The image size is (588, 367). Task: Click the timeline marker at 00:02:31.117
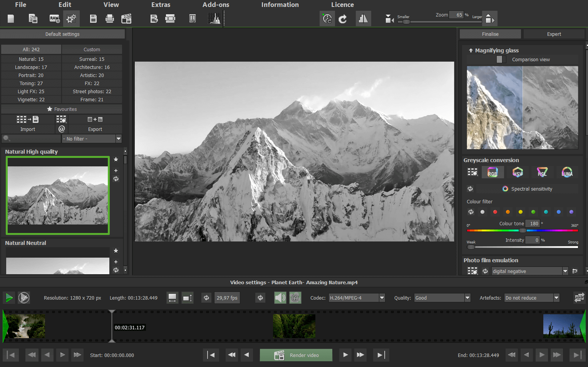(112, 326)
